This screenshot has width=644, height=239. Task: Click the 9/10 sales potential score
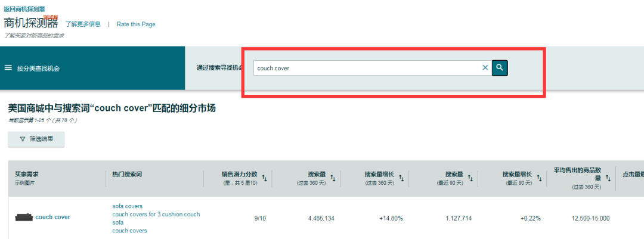(x=260, y=219)
